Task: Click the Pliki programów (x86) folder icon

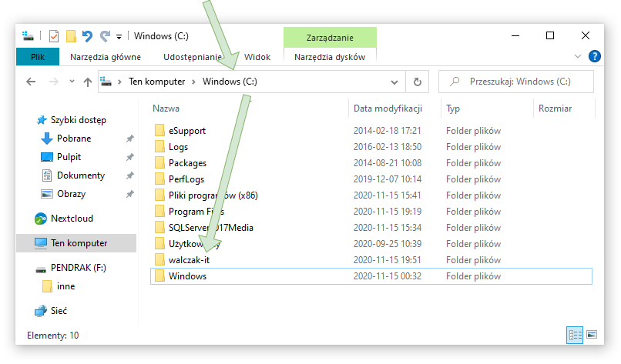Action: click(x=159, y=195)
